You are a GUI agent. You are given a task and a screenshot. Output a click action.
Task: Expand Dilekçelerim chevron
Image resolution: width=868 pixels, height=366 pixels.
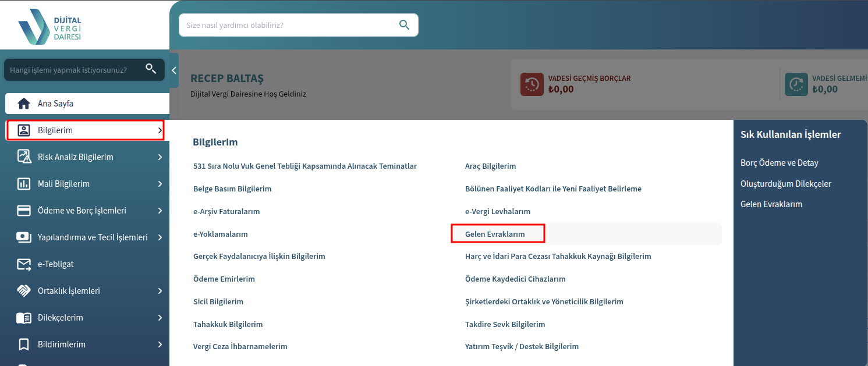(x=160, y=318)
